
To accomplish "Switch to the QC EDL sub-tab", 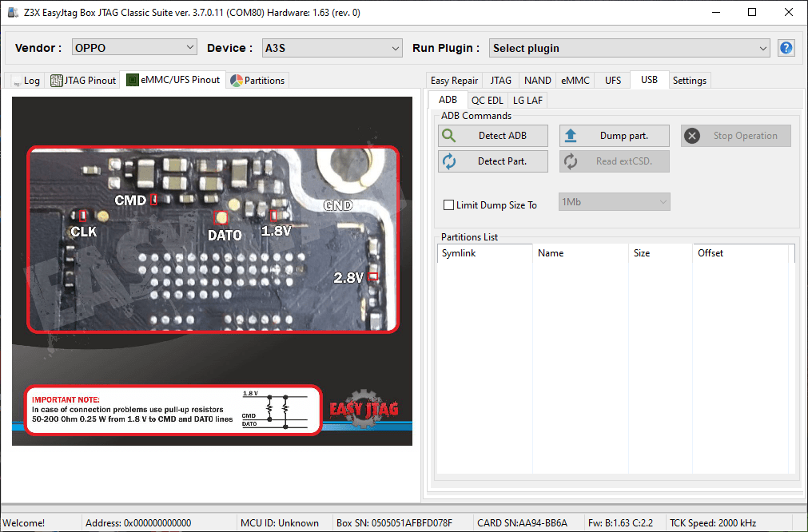I will (x=487, y=101).
